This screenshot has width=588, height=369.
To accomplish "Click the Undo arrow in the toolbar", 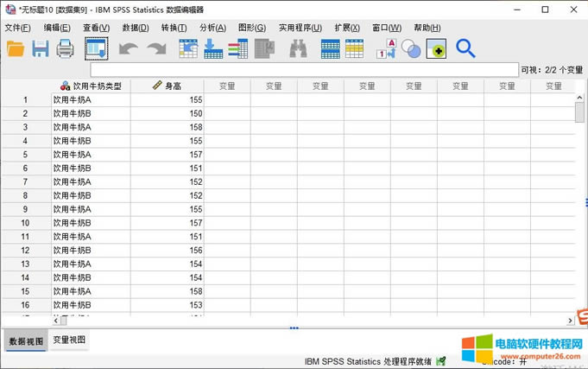I will pos(128,49).
